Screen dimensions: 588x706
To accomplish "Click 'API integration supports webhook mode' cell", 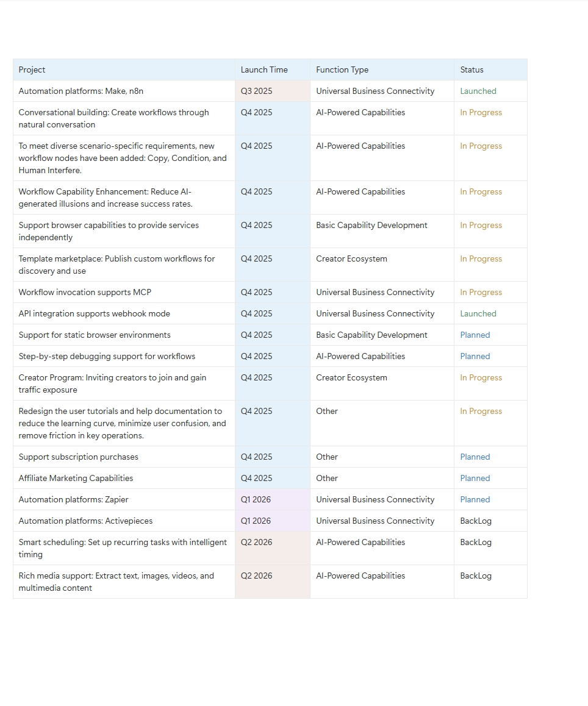I will point(95,313).
